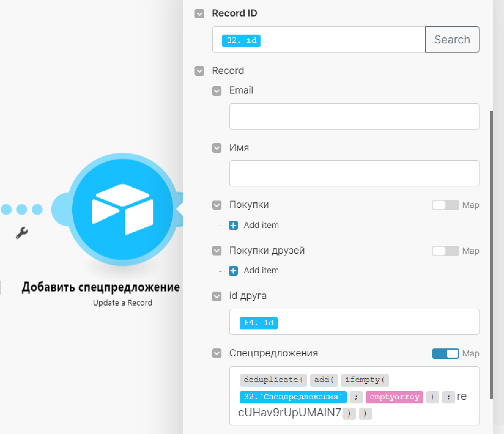Click the three dots connector left of module
Image resolution: width=504 pixels, height=434 pixels.
21,209
